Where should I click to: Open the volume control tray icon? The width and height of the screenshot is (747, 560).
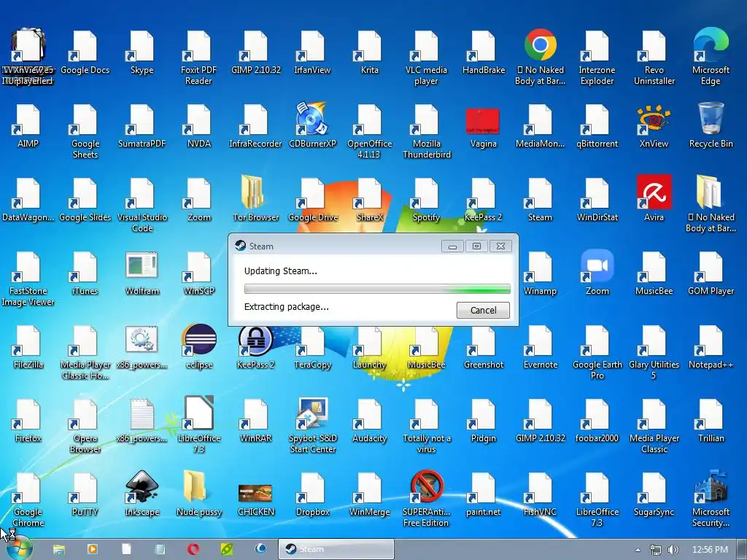(673, 550)
